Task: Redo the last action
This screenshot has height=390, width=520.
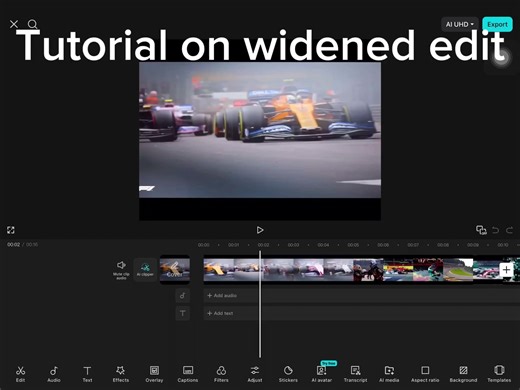Action: point(510,230)
